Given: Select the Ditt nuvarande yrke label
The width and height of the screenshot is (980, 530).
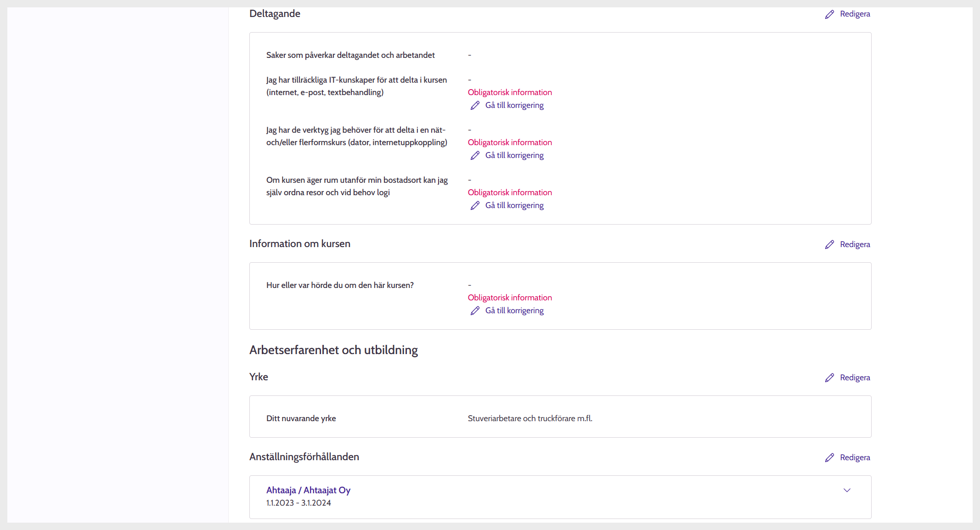Looking at the screenshot, I should point(301,418).
